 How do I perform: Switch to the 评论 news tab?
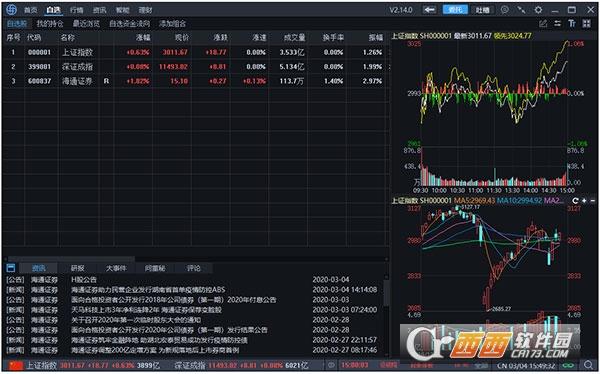(194, 268)
